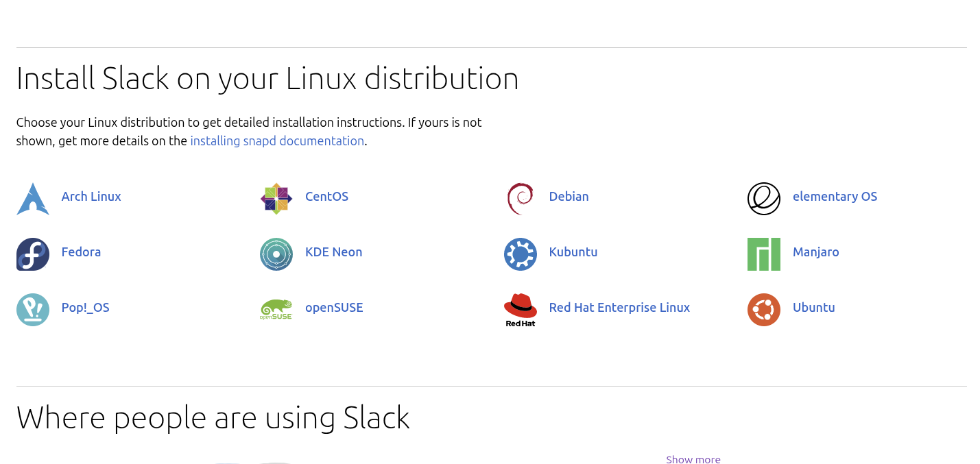Click the Pop!_OS logo icon
Image resolution: width=980 pixels, height=464 pixels.
point(33,310)
